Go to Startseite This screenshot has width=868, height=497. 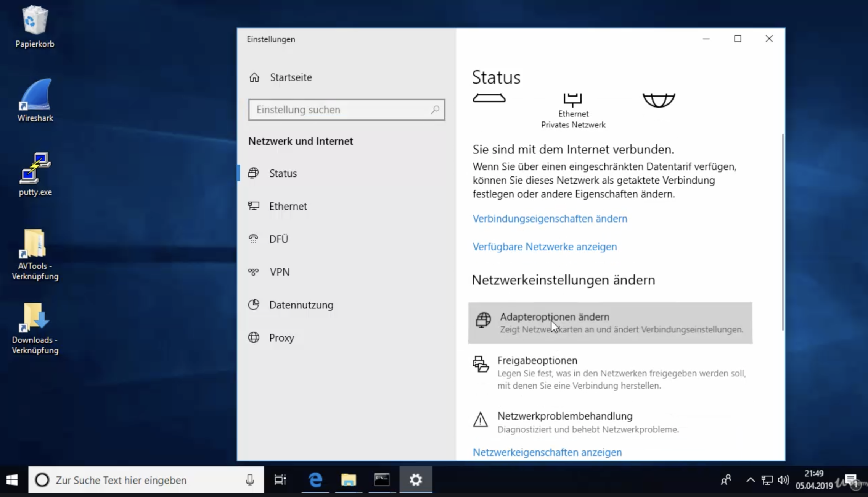pyautogui.click(x=346, y=77)
